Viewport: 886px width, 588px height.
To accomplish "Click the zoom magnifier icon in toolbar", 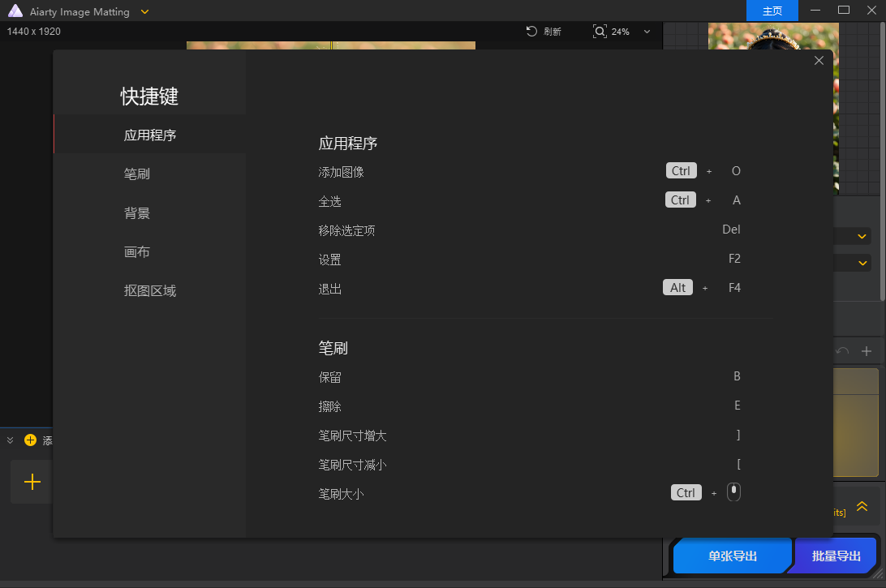I will tap(599, 32).
